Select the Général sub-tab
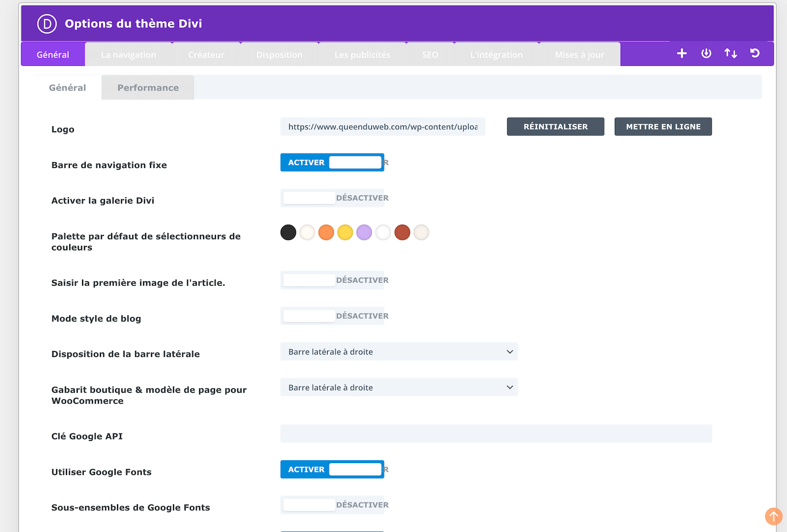This screenshot has width=787, height=532. coord(67,88)
